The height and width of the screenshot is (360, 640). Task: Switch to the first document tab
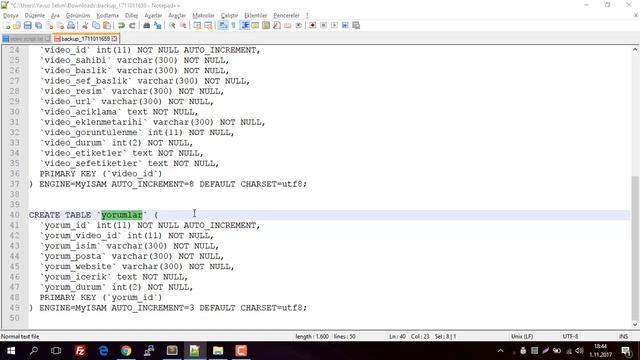point(26,39)
